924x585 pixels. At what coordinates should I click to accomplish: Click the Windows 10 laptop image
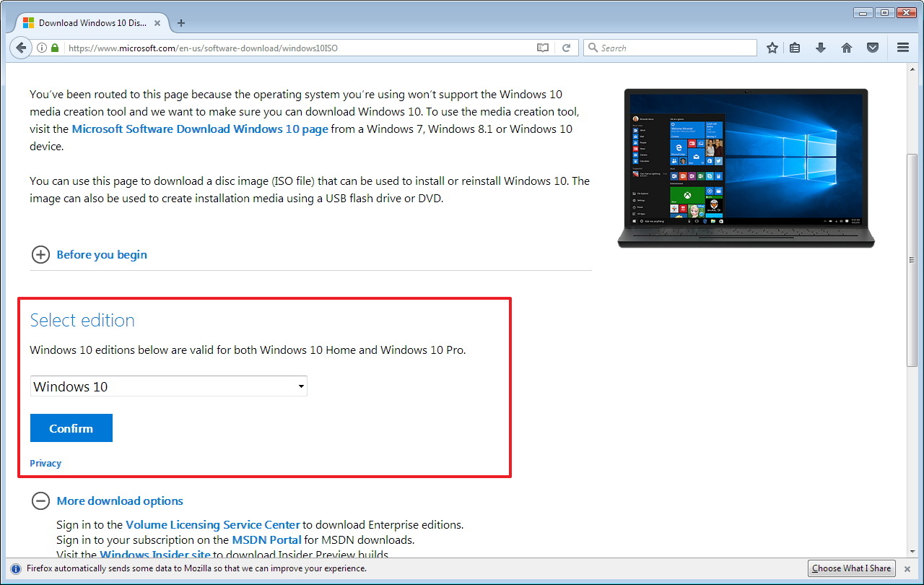coord(746,168)
